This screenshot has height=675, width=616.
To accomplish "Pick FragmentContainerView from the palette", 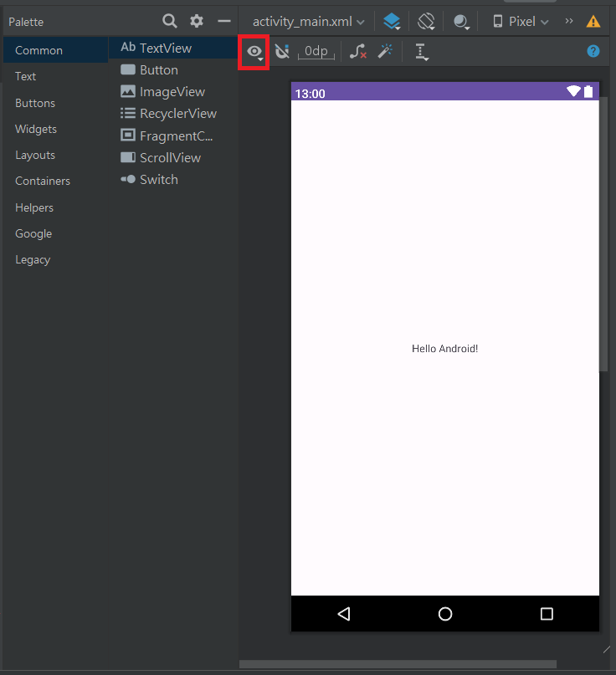I will (x=173, y=136).
